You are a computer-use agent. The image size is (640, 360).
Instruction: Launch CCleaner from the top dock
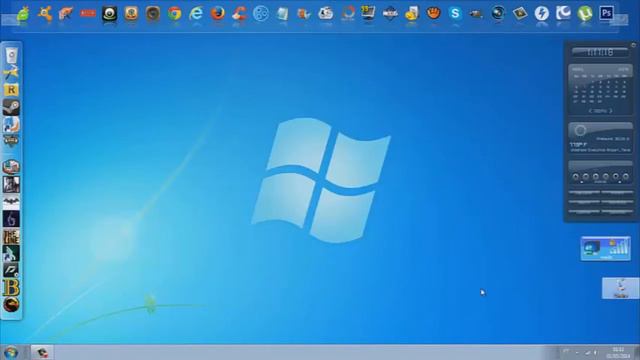click(x=239, y=13)
